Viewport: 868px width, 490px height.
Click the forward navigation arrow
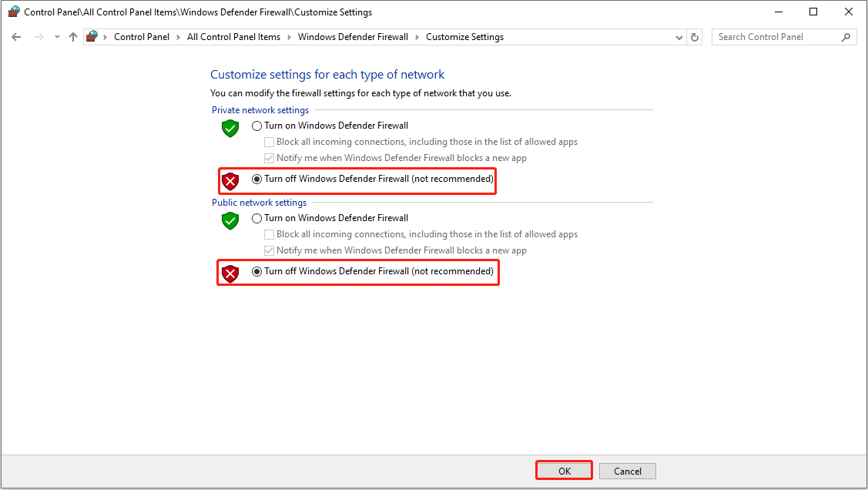click(x=39, y=37)
